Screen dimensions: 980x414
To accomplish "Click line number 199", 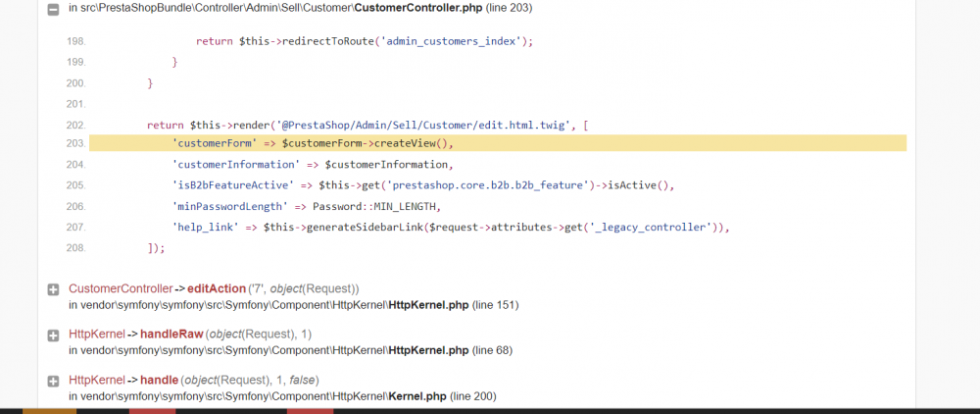I will click(75, 63).
